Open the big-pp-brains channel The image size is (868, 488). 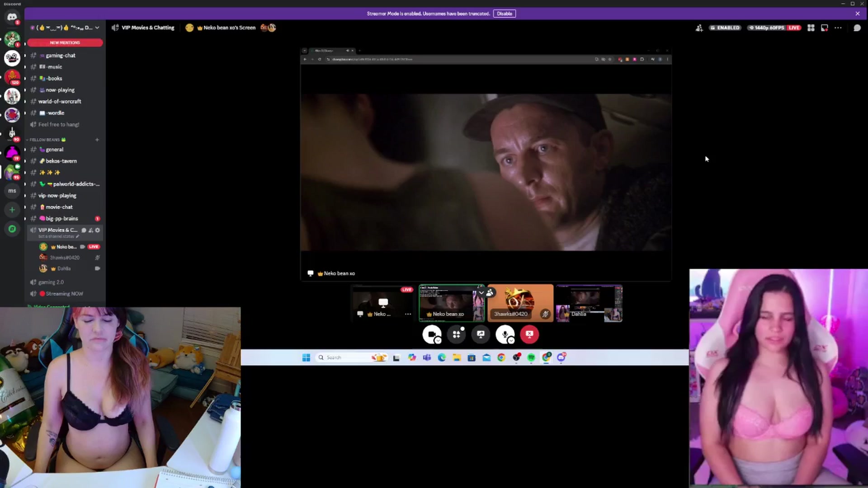65,219
